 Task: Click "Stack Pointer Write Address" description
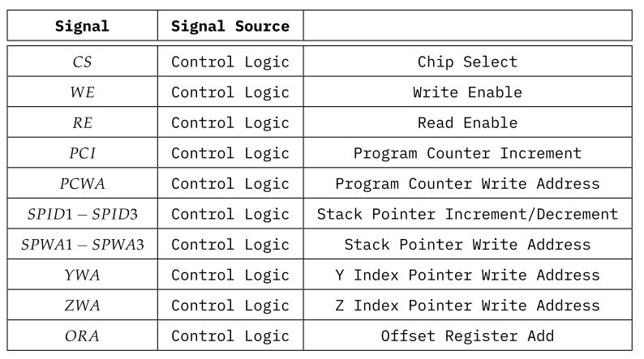click(467, 245)
